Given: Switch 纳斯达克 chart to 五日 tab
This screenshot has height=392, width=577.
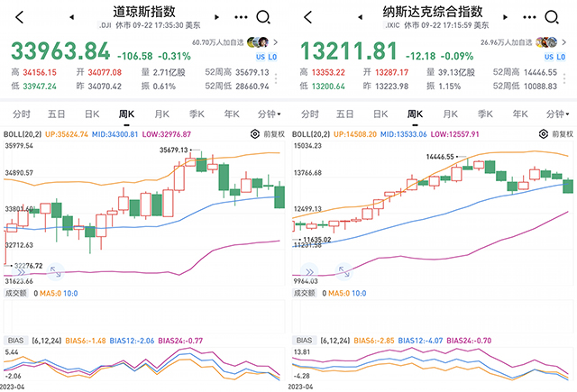Looking at the screenshot, I should (x=344, y=114).
